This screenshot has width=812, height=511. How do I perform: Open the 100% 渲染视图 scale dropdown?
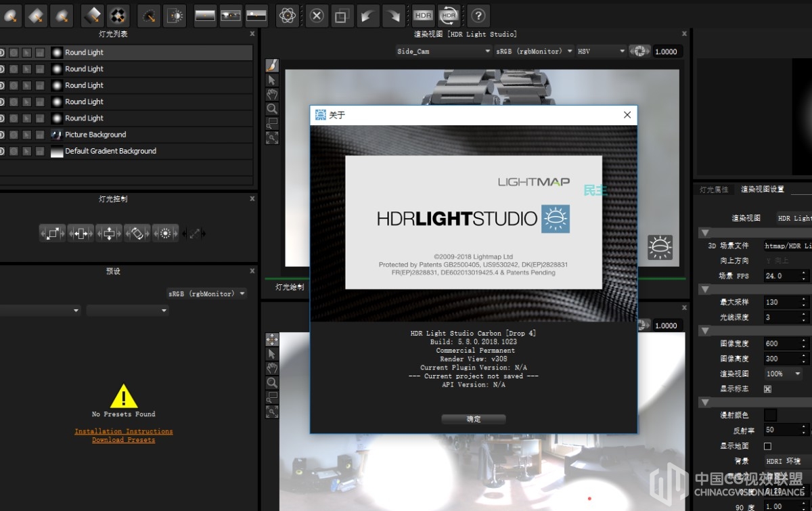coord(783,374)
